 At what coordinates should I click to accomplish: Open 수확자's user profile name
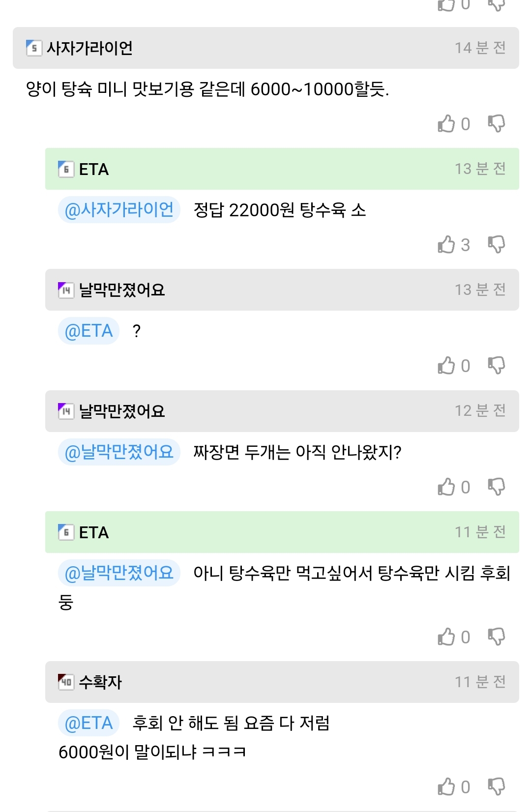tap(100, 682)
